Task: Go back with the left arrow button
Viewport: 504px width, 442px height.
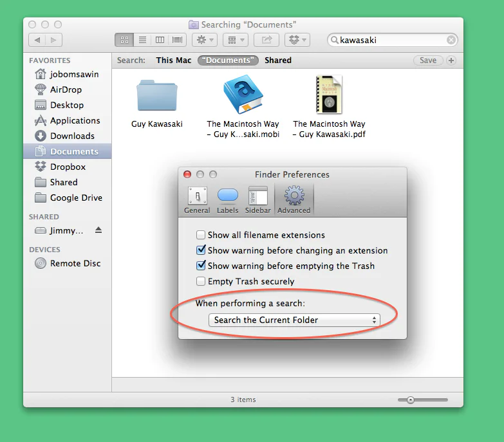Action: [37, 40]
